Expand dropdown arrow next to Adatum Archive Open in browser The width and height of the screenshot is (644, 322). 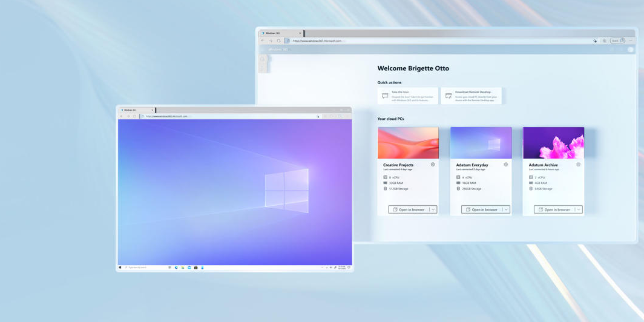(x=579, y=209)
